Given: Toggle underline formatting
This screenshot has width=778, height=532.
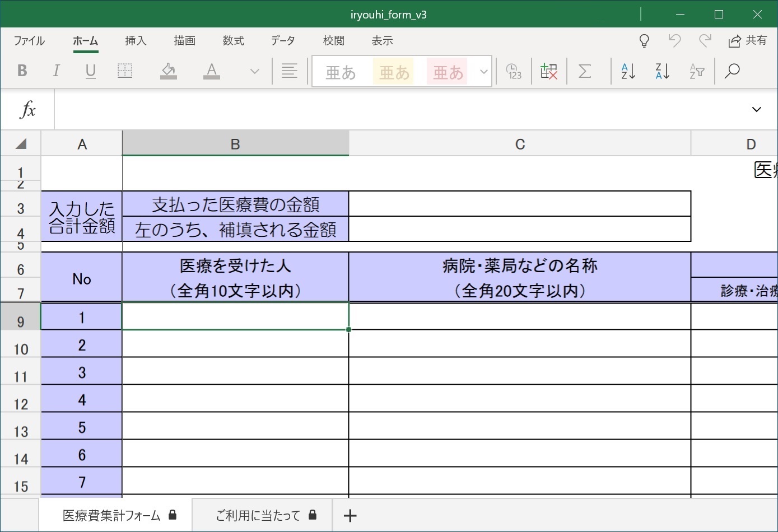Looking at the screenshot, I should pyautogui.click(x=90, y=71).
